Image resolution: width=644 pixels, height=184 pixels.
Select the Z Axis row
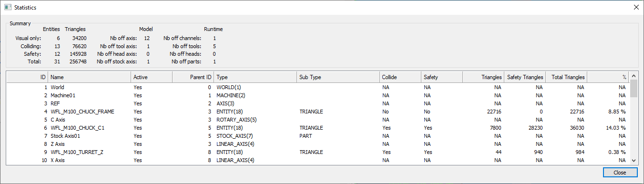(x=317, y=144)
